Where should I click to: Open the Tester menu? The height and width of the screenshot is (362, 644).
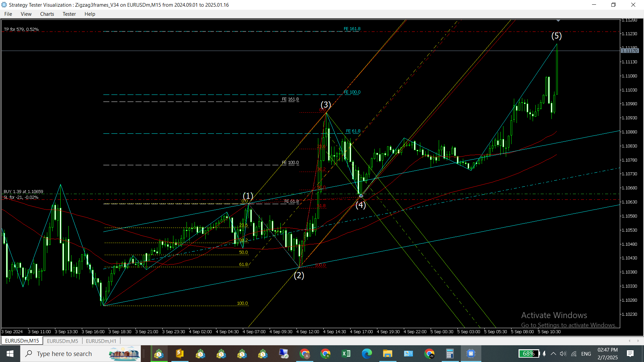(x=69, y=14)
